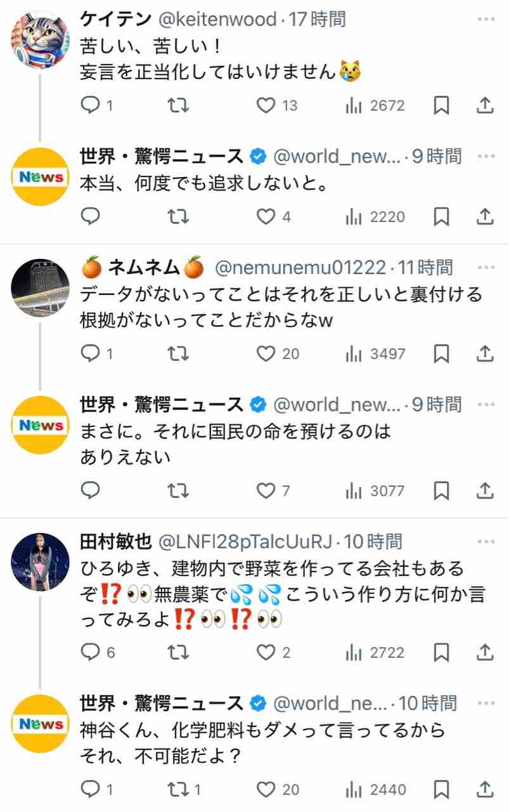509x812 pixels.
Task: Open ネムネム's profile avatar
Action: [41, 286]
